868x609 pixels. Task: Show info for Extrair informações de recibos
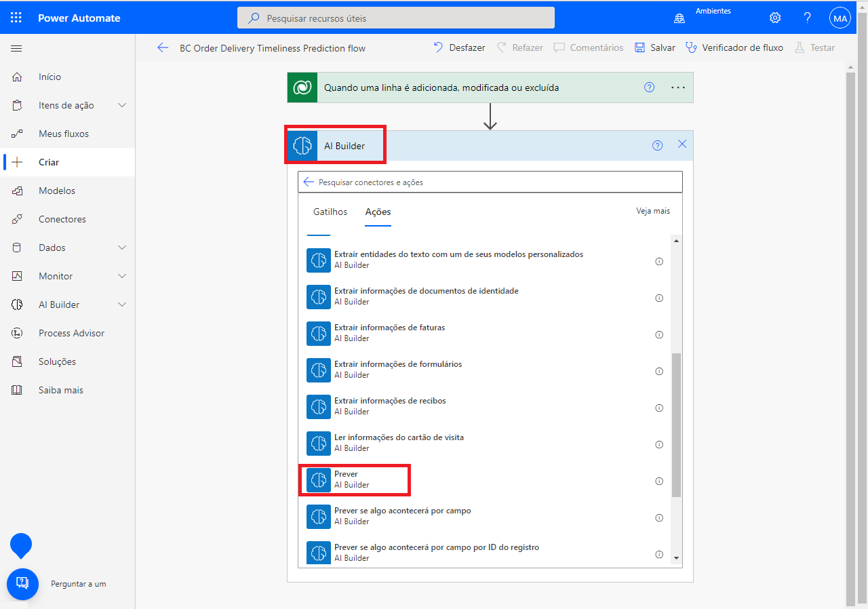(x=659, y=408)
